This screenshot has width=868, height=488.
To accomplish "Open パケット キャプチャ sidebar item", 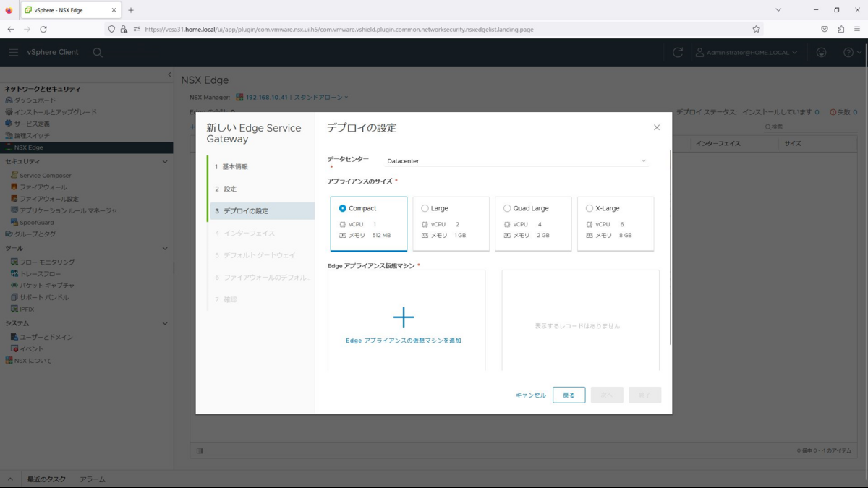I will point(46,286).
